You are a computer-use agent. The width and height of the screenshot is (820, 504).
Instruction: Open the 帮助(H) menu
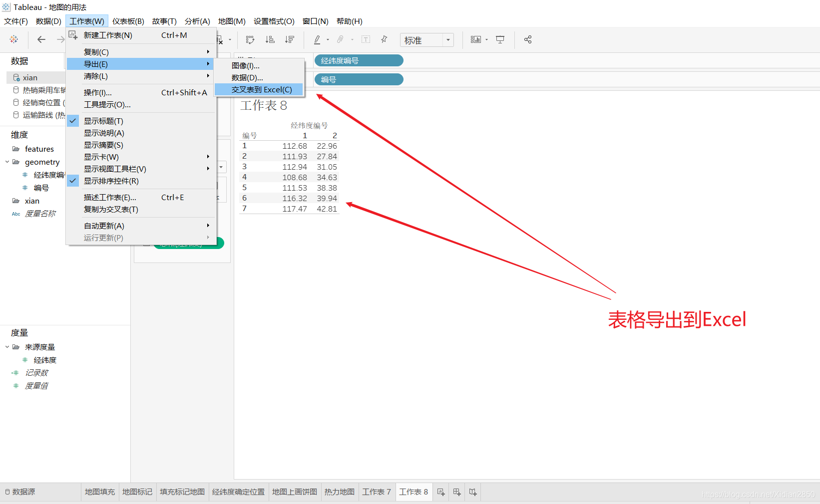350,21
